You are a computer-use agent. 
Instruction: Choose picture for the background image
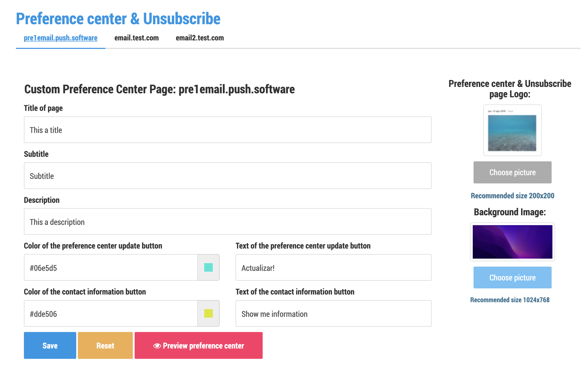[512, 277]
